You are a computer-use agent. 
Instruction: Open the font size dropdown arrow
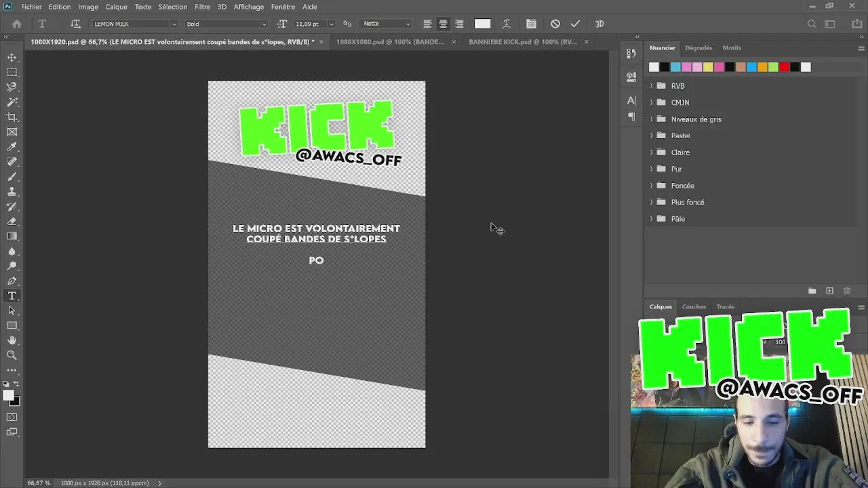[331, 24]
